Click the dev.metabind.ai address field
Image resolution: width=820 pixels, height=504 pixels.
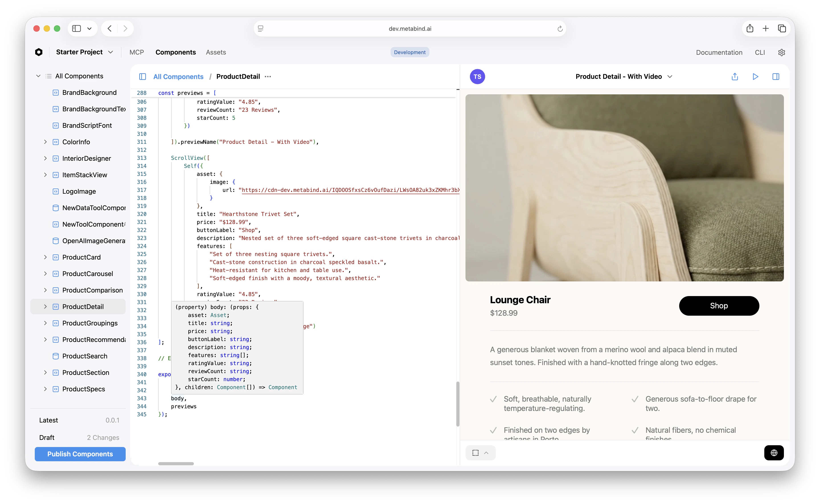[x=410, y=29]
